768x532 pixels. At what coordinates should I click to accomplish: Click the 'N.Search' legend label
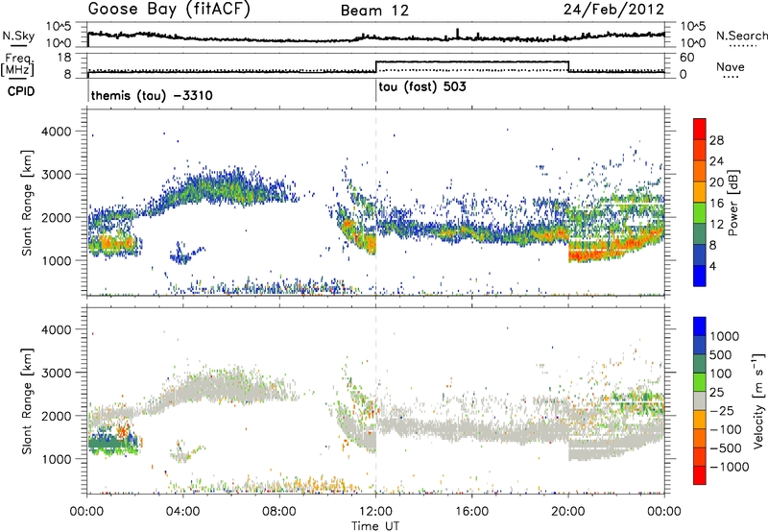[x=742, y=36]
